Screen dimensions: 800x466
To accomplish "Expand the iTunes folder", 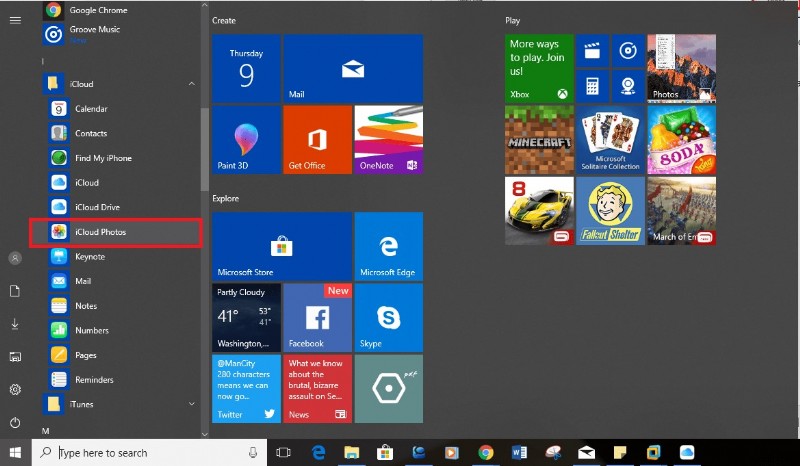I will [x=192, y=404].
